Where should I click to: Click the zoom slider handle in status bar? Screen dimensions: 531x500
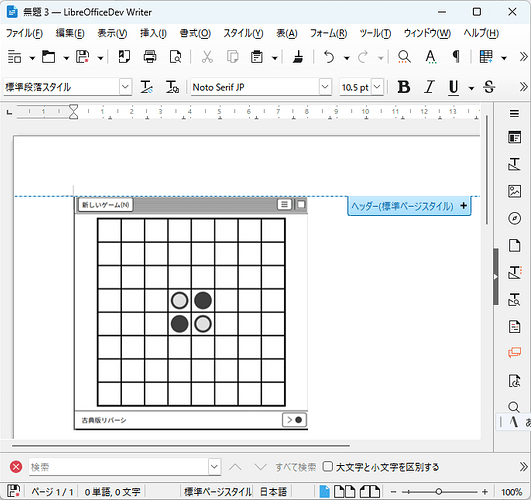point(439,492)
